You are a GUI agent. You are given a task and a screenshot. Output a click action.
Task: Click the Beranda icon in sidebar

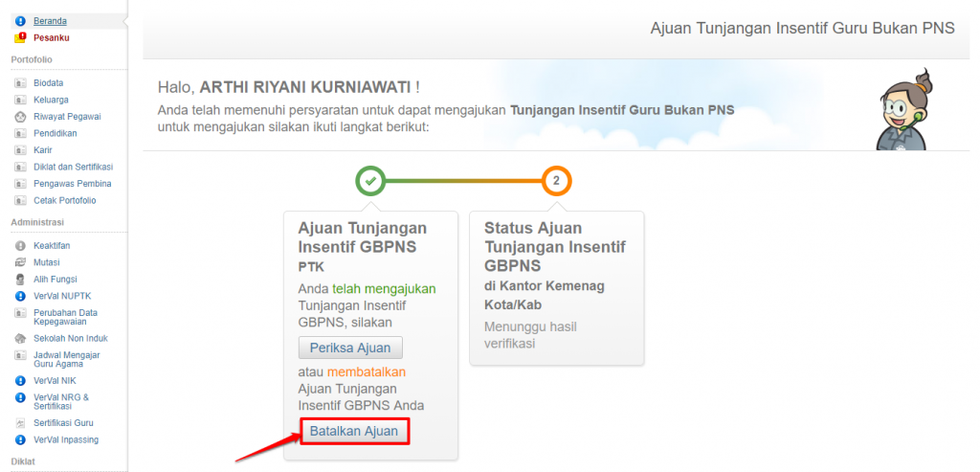click(x=20, y=20)
